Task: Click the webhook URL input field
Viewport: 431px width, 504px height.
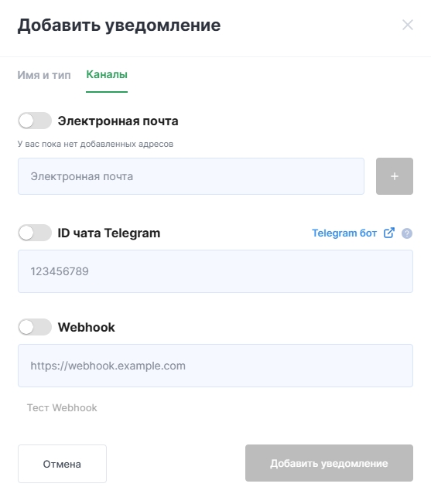Action: coord(215,366)
